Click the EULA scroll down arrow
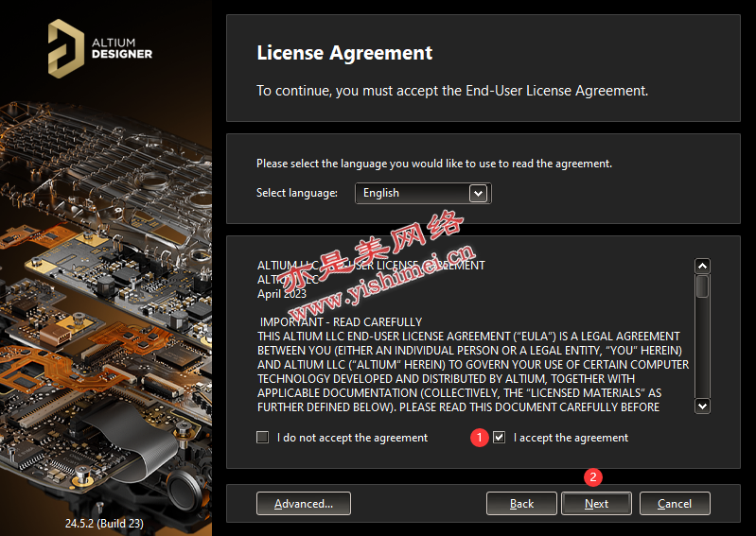Image resolution: width=756 pixels, height=536 pixels. (x=702, y=406)
